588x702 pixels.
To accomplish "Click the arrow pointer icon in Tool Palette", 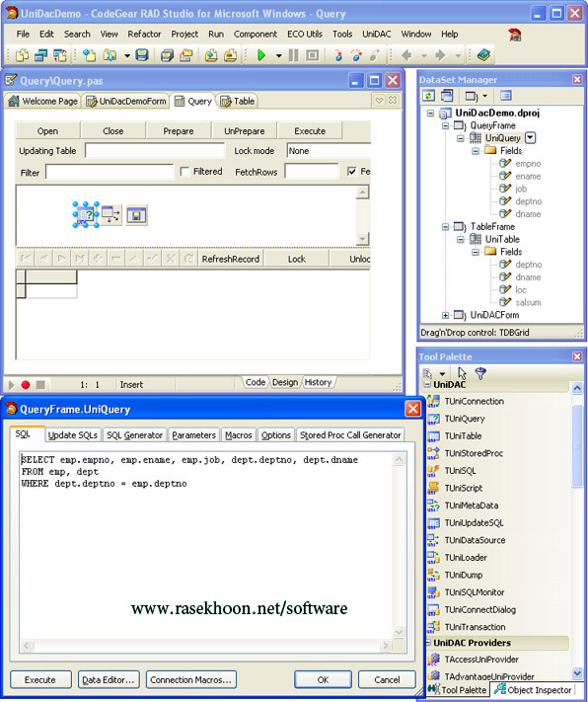I will pos(463,373).
